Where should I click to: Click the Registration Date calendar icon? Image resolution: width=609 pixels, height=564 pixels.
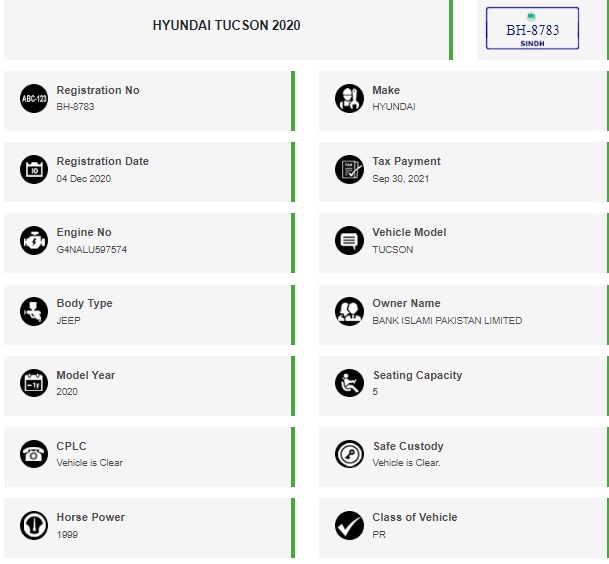point(33,169)
